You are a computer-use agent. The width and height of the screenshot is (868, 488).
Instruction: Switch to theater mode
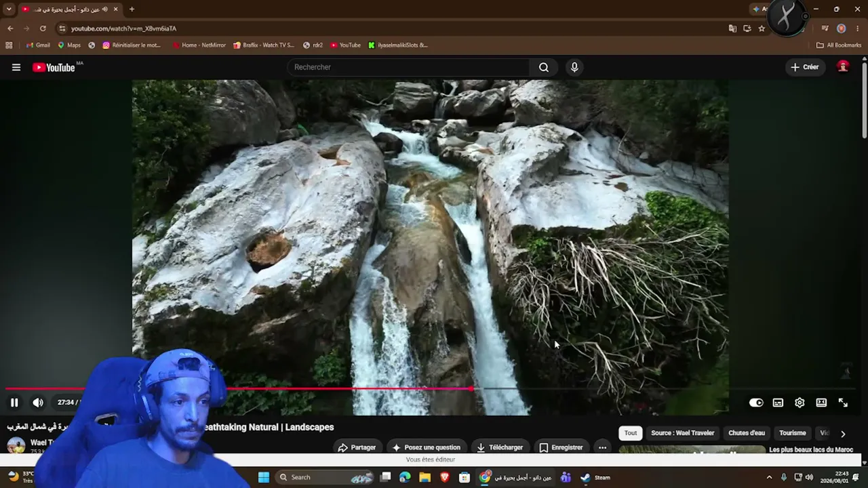pos(821,403)
